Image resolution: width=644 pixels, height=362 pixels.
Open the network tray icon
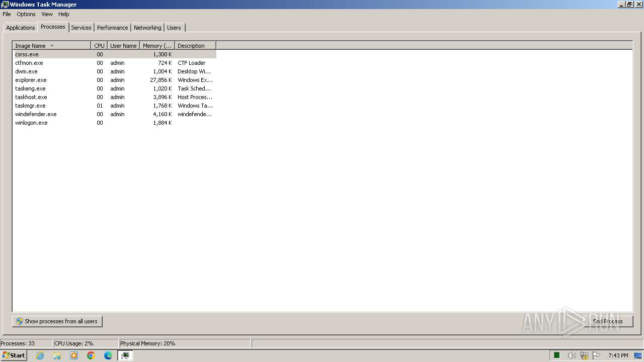click(584, 355)
